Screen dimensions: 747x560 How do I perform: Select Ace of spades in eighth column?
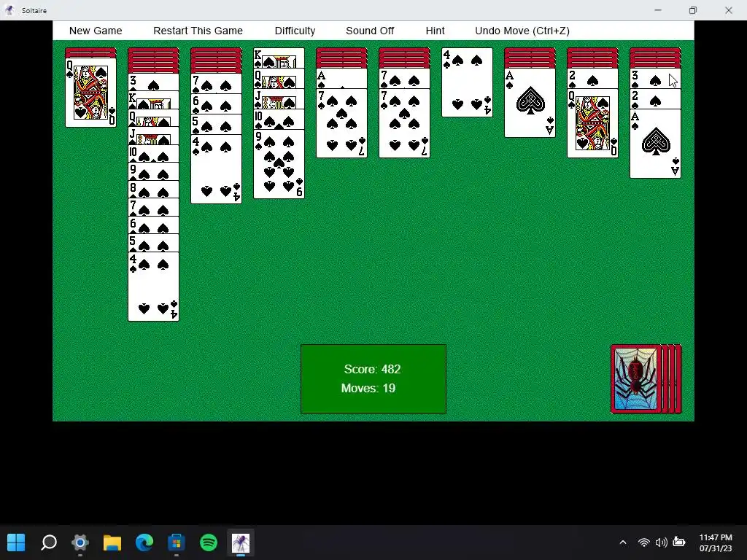click(530, 103)
